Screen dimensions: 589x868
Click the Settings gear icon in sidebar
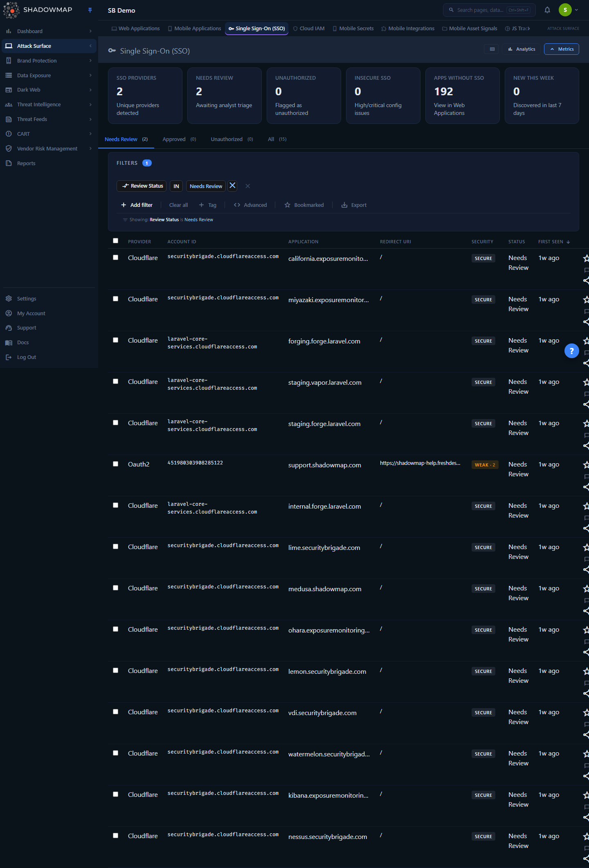click(9, 298)
